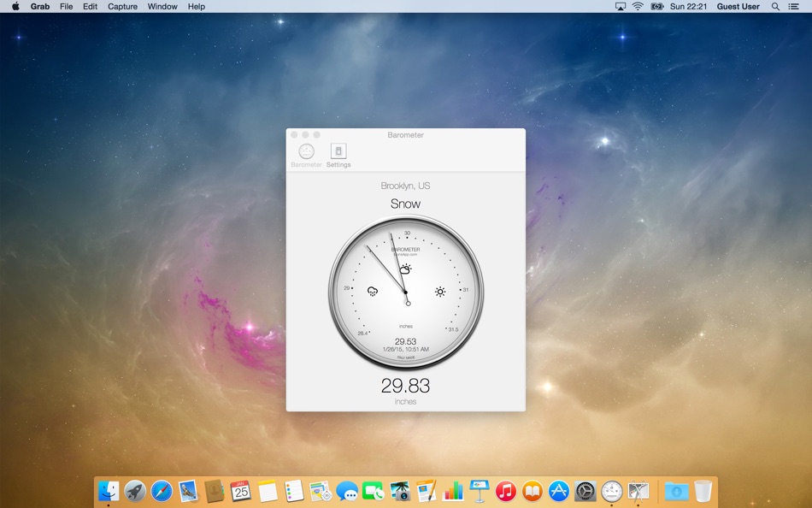This screenshot has height=508, width=812.
Task: Open the Window menu
Action: tap(162, 6)
